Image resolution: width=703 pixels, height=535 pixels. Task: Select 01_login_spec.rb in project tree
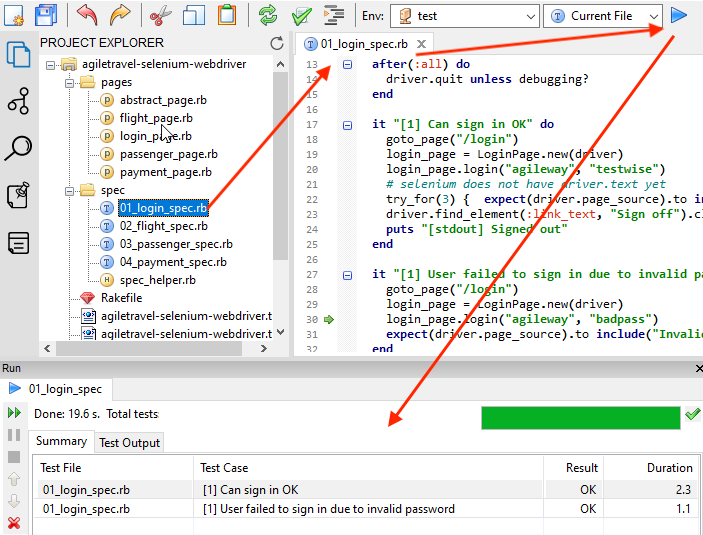coord(163,208)
